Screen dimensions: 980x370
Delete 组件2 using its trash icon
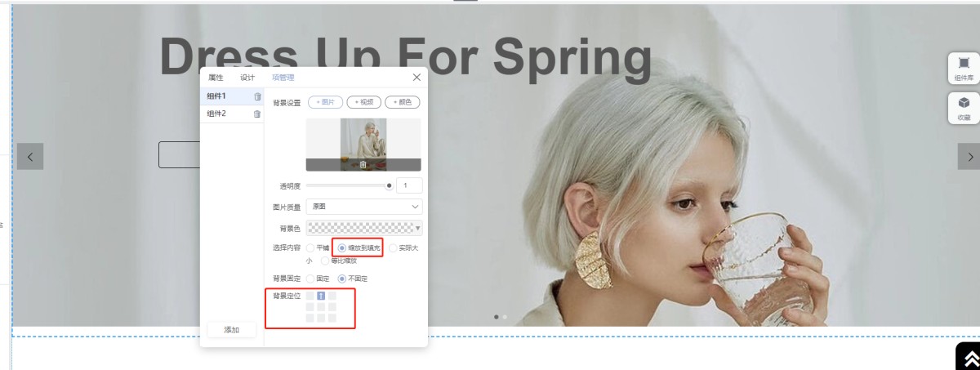click(257, 114)
